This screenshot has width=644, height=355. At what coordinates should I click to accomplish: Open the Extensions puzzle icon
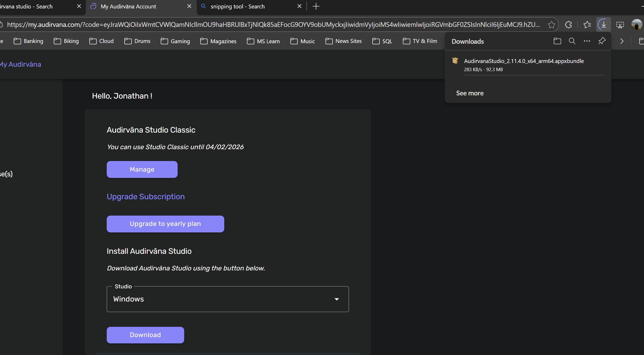tap(568, 25)
